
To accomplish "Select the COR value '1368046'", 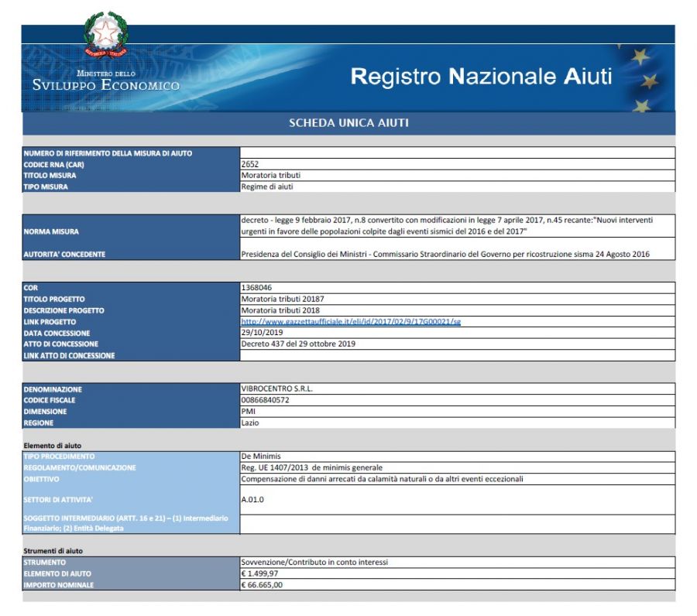I will click(x=256, y=287).
